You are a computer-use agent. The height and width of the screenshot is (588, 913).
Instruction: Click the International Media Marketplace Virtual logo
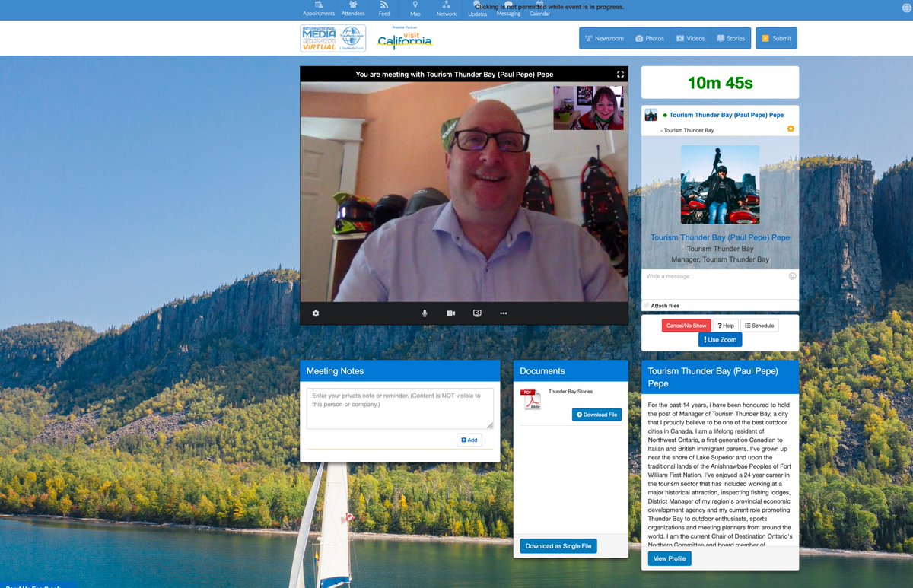tap(332, 38)
